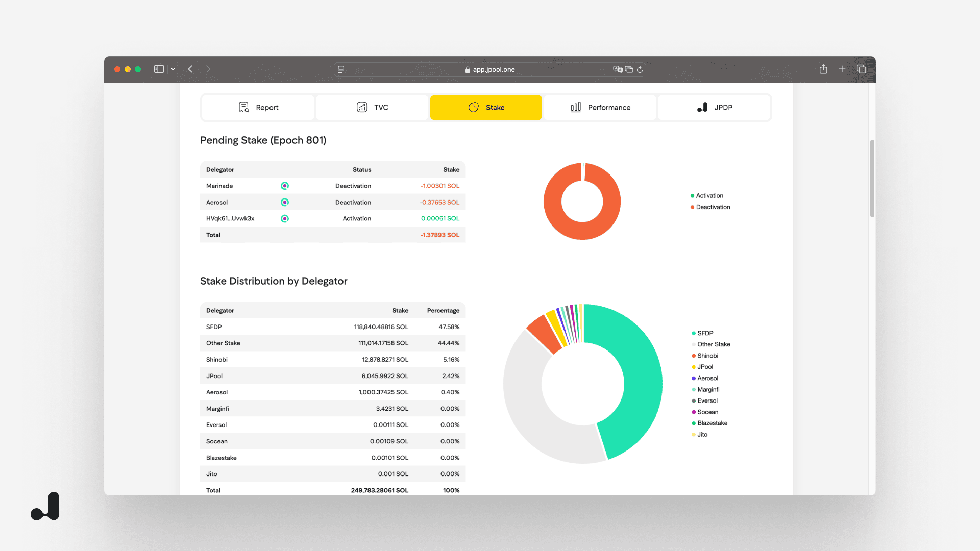Viewport: 980px width, 551px height.
Task: Toggle JPool in the chart legend
Action: (702, 367)
